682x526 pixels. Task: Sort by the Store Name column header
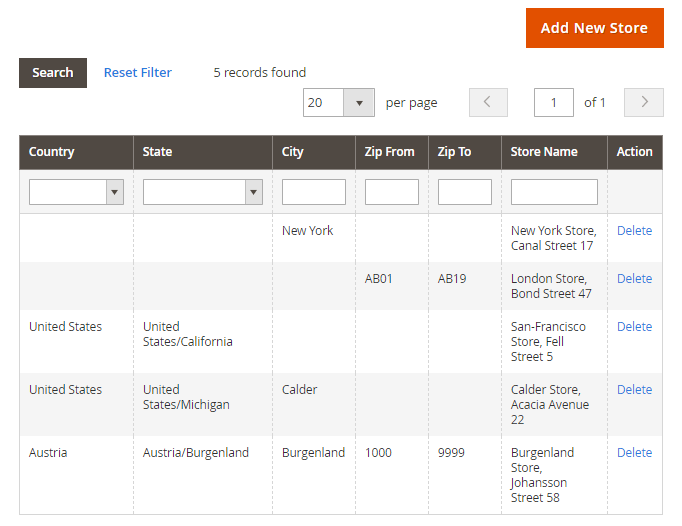[x=544, y=152]
